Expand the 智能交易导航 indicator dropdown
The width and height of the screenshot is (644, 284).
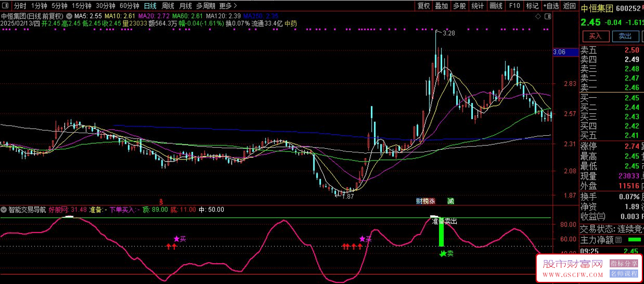click(4, 209)
